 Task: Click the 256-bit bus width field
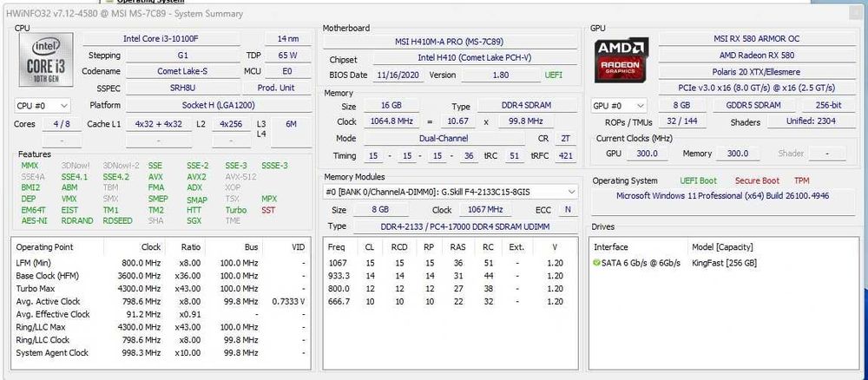(829, 105)
